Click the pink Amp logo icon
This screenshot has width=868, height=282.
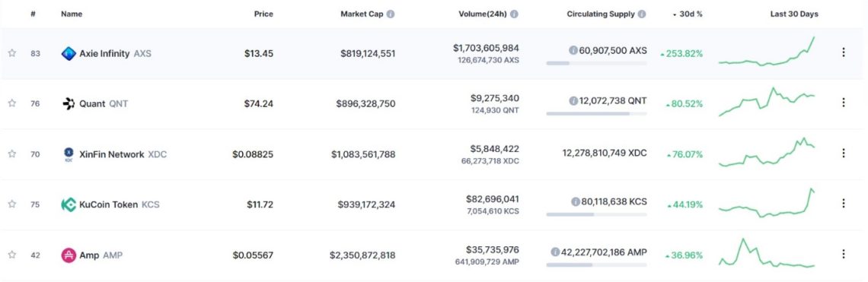point(68,255)
